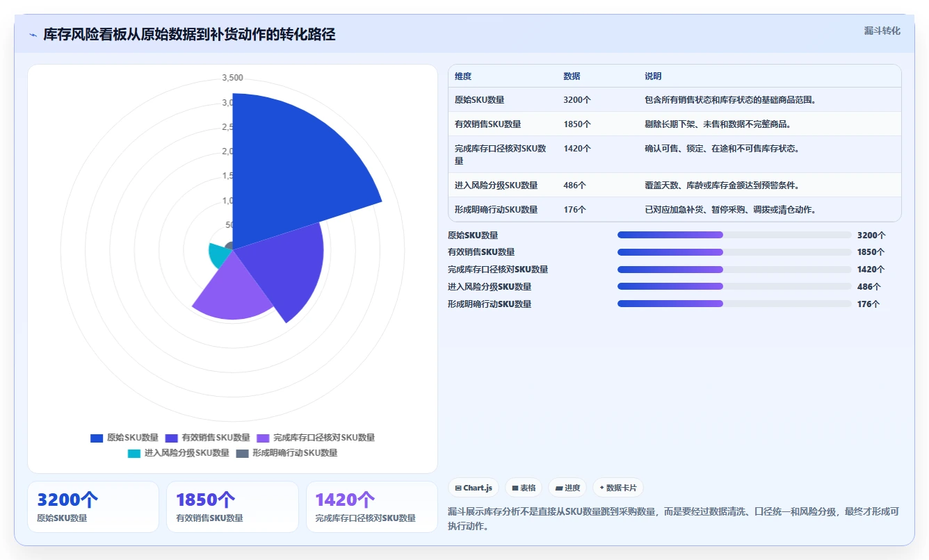Click the Chart.js tag icon
The width and height of the screenshot is (929, 560).
[x=458, y=488]
